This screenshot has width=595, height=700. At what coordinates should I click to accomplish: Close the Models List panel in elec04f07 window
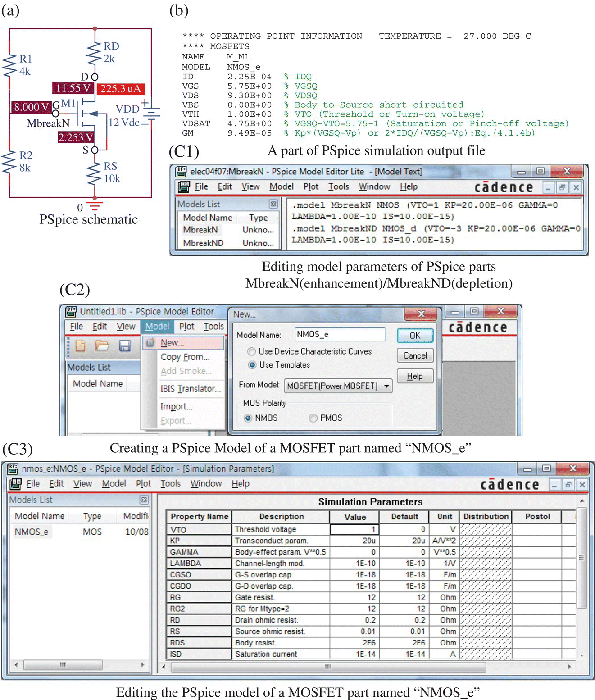pos(273,204)
